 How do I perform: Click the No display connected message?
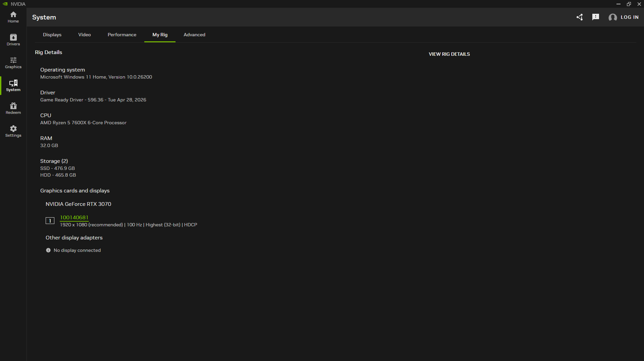pos(77,250)
